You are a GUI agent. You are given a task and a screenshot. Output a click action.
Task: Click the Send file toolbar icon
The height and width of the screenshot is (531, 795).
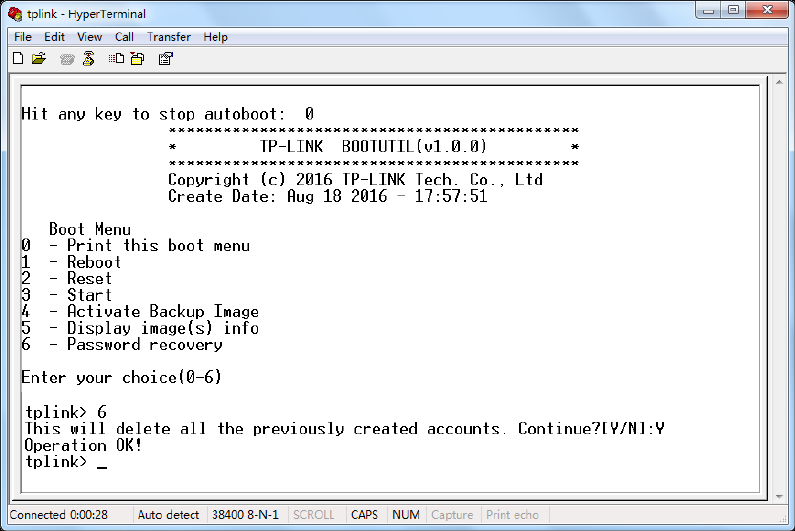coord(116,59)
